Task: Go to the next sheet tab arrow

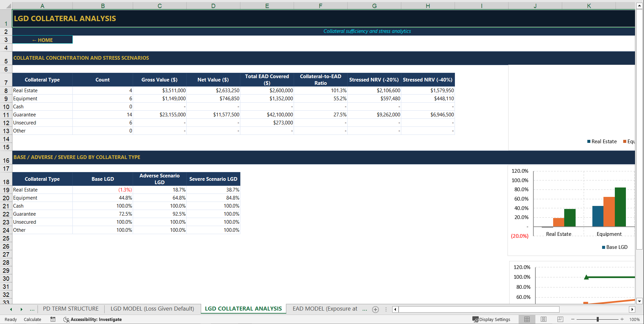Action: click(21, 310)
